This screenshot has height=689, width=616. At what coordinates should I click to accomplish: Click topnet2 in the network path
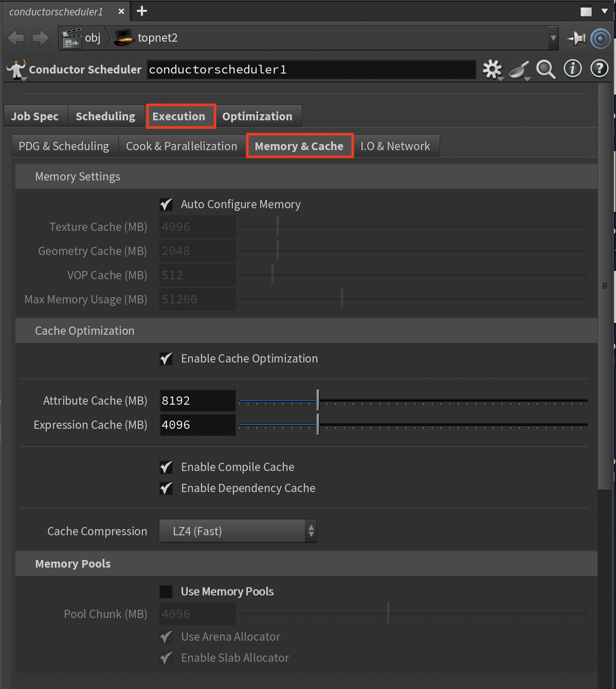click(x=157, y=38)
